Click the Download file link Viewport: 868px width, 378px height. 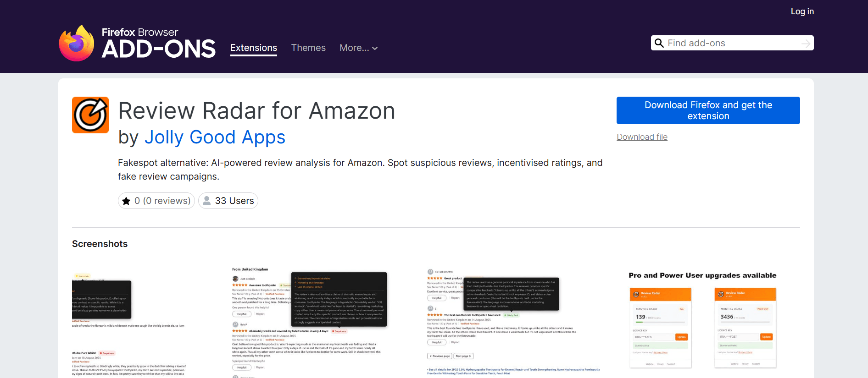coord(642,137)
